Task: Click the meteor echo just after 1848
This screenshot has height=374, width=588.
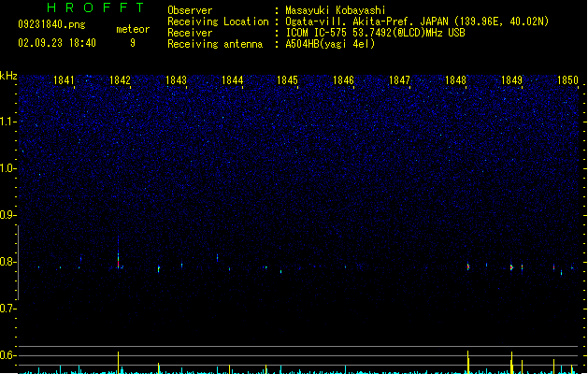Action: click(468, 266)
